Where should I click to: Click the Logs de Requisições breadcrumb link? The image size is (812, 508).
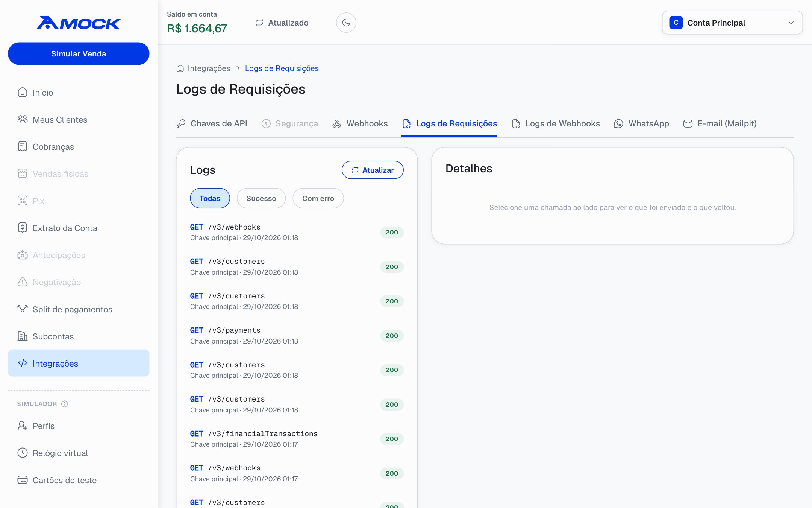coord(282,68)
